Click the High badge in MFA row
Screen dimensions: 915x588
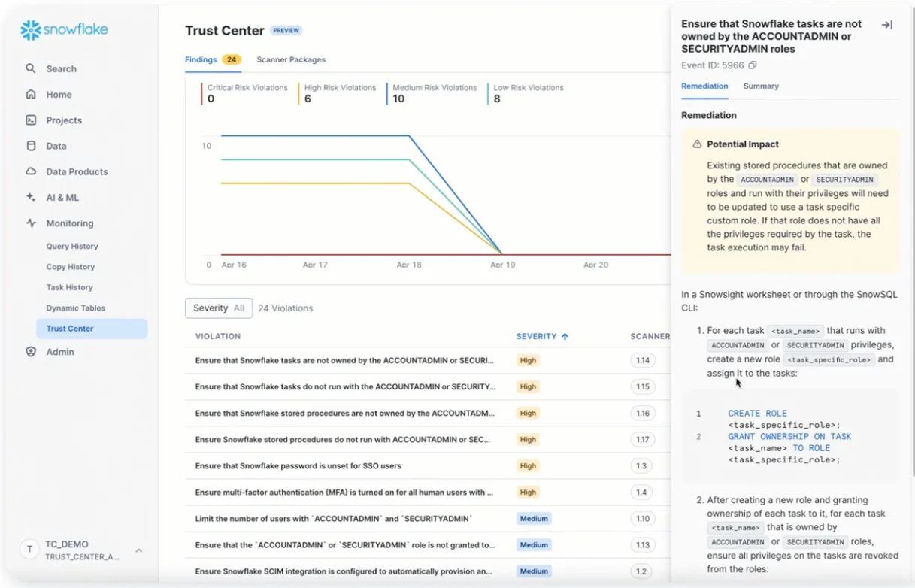tap(529, 492)
